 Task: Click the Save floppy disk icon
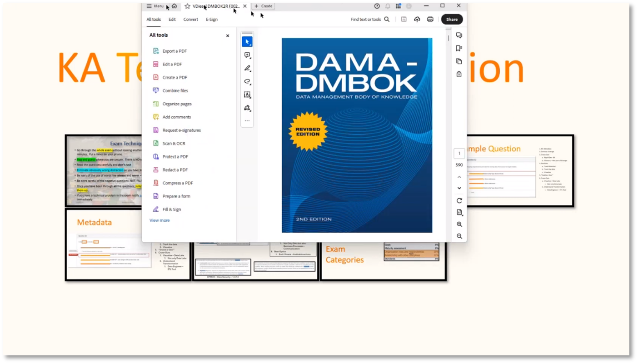[404, 20]
